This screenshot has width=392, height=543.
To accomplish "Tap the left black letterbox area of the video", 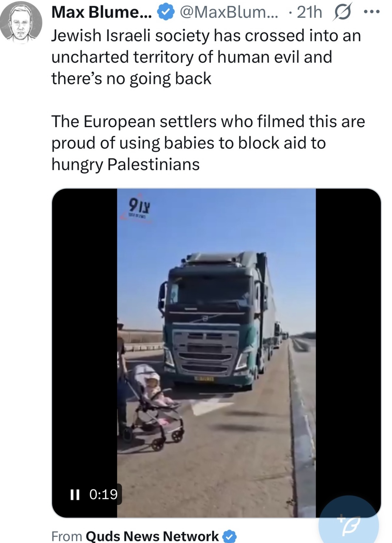I will 84,334.
